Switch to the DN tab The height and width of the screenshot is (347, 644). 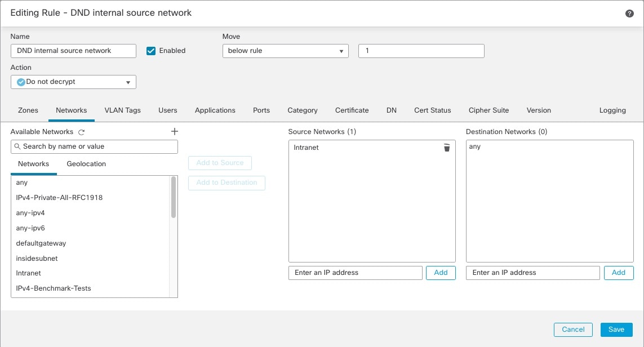[392, 110]
